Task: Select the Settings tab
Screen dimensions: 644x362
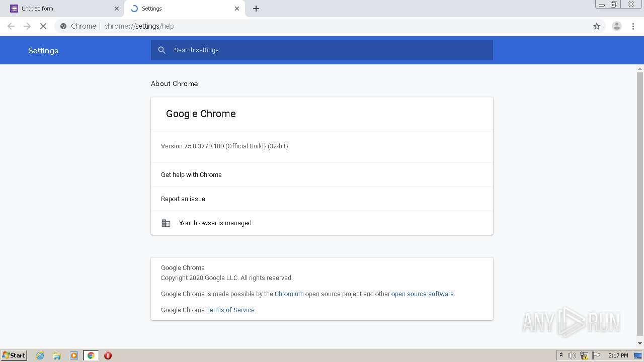Action: coord(185,9)
